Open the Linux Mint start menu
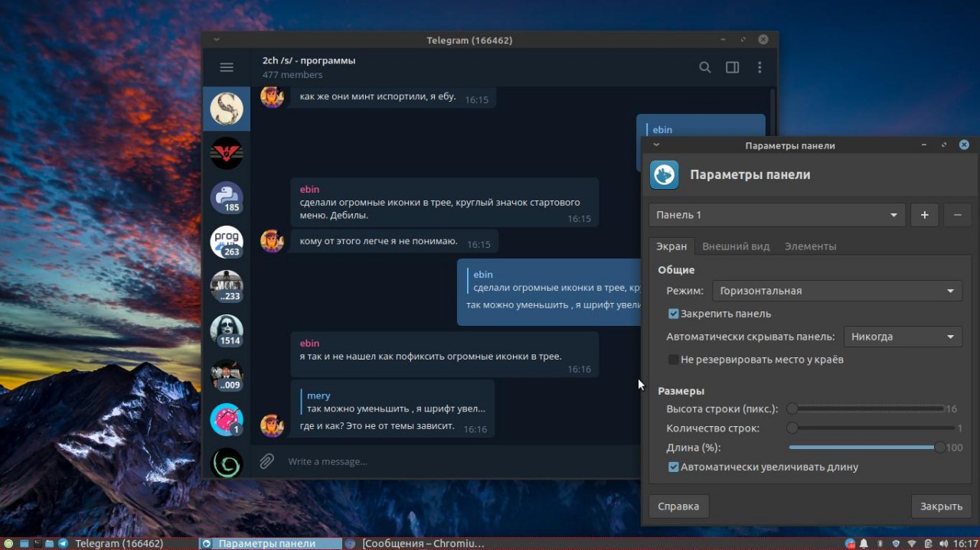 pos(9,544)
